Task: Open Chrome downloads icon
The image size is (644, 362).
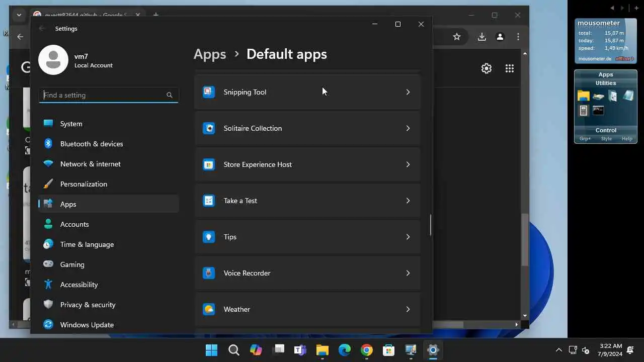Action: 482,37
